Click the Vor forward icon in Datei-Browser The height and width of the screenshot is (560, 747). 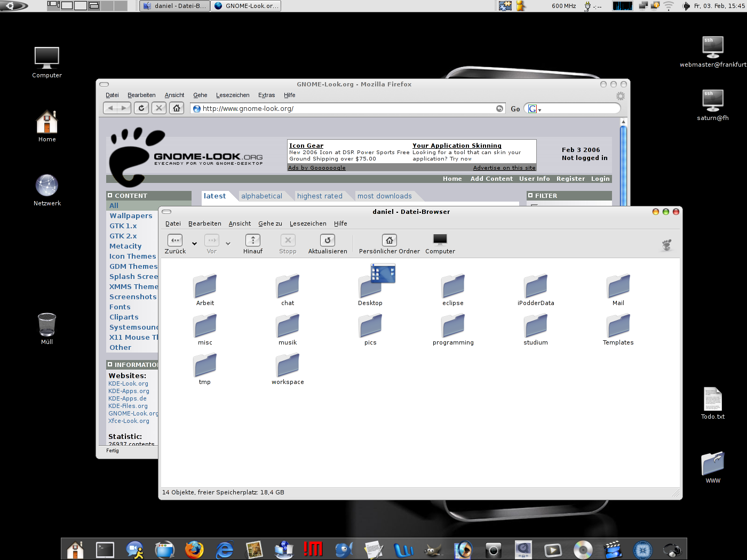coord(212,241)
